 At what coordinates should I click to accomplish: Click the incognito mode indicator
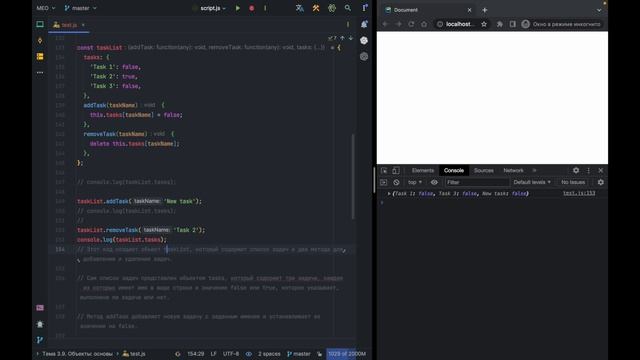pyautogui.click(x=562, y=24)
